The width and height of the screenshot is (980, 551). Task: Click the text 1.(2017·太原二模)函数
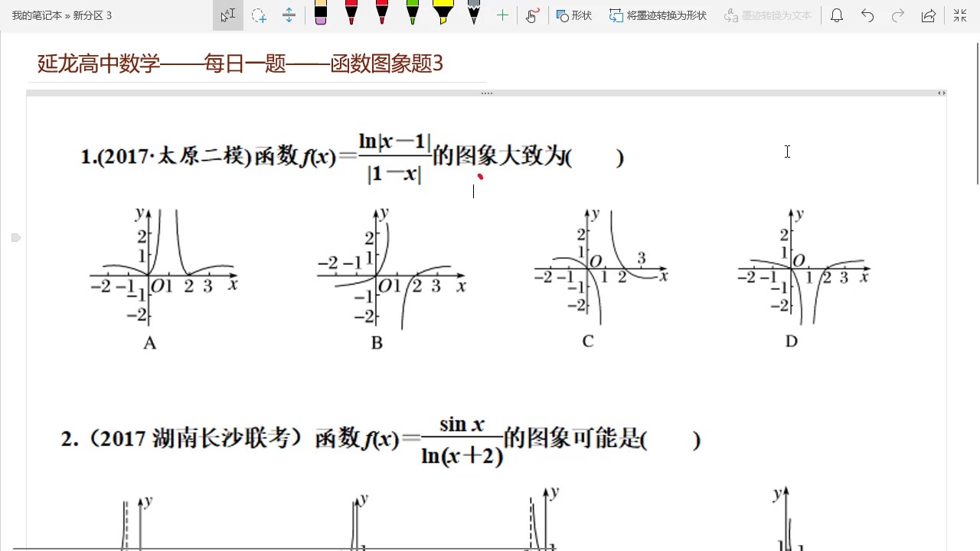coord(189,156)
